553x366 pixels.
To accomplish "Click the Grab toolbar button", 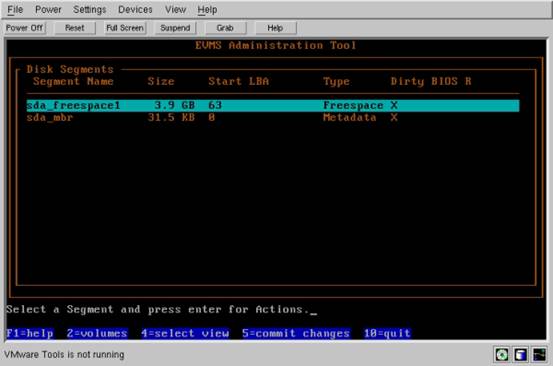I will (225, 28).
